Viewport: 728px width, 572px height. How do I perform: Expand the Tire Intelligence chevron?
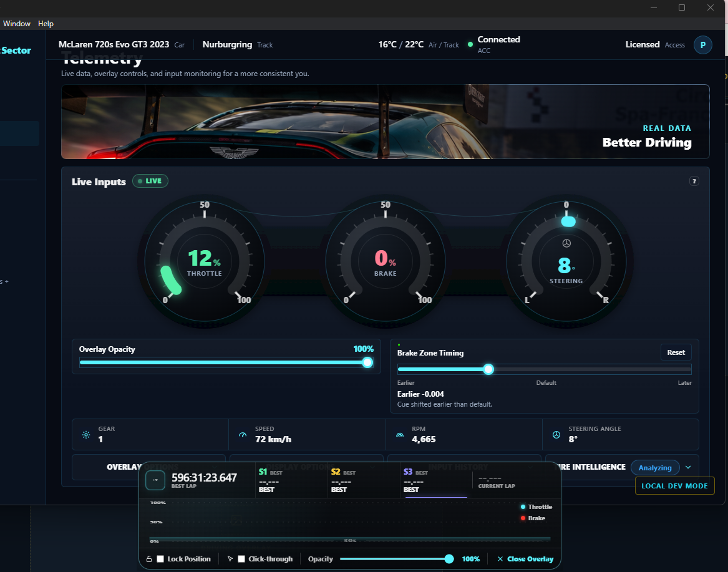click(x=688, y=468)
